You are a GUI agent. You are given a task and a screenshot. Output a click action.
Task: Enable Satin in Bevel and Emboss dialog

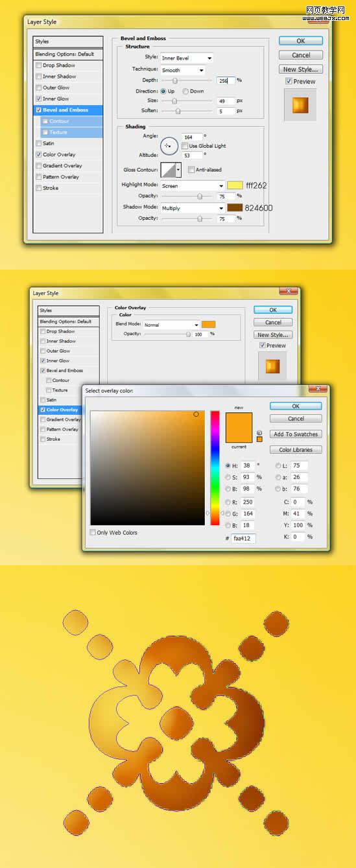pyautogui.click(x=39, y=143)
